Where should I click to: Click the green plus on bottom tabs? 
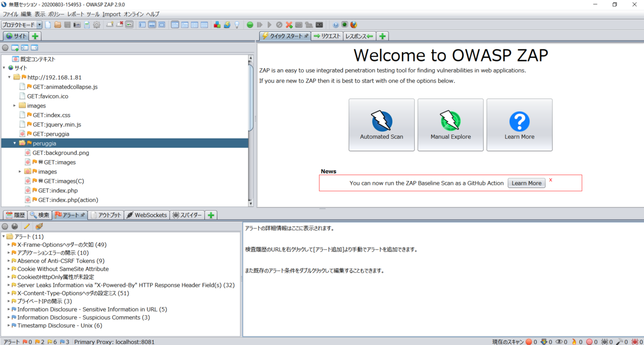tap(211, 215)
